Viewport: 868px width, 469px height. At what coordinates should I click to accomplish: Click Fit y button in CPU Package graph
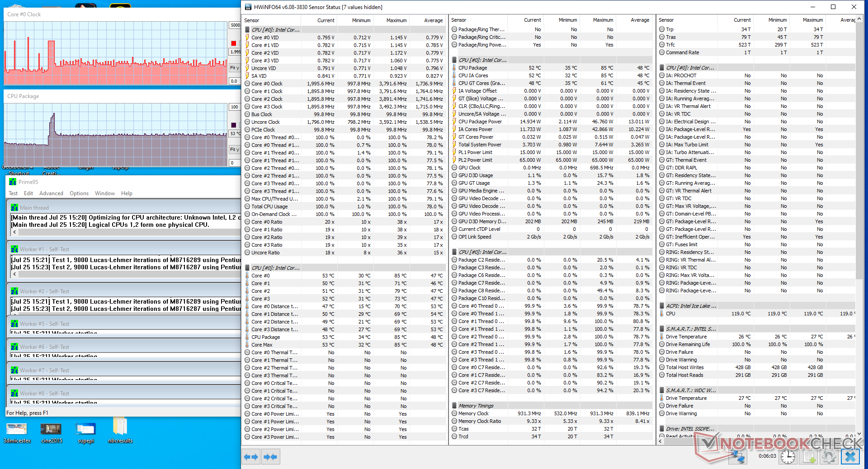235,150
